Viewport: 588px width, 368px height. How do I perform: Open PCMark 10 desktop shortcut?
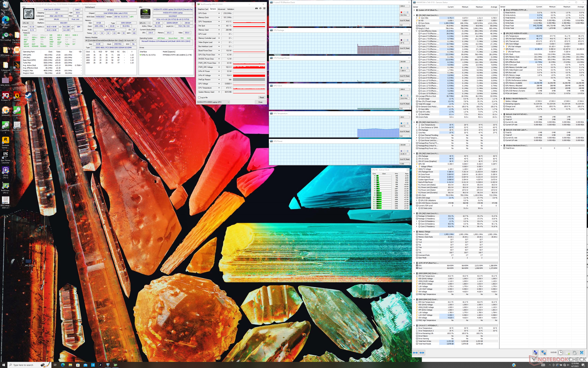pos(6,96)
